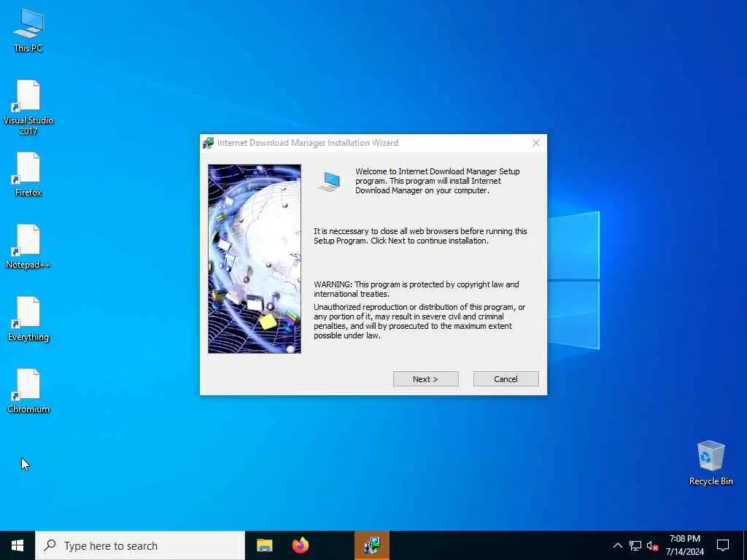Click the taskbar search box
Image resolution: width=747 pixels, height=560 pixels.
(x=140, y=545)
